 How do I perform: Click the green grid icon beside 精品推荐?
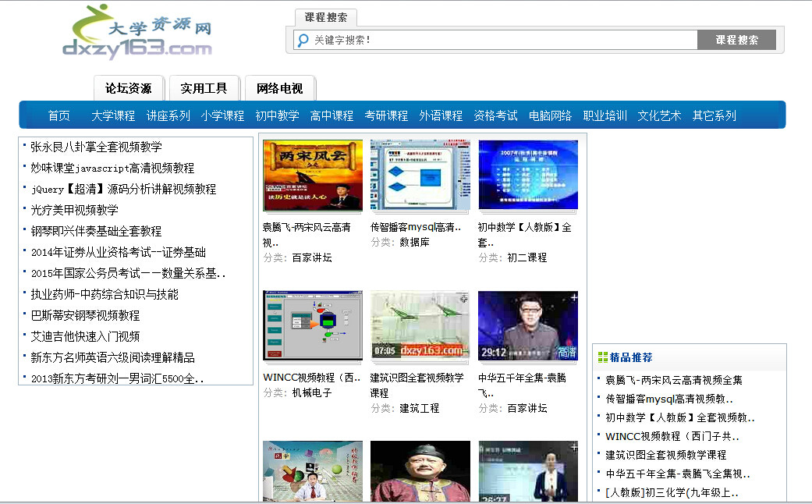tap(603, 356)
